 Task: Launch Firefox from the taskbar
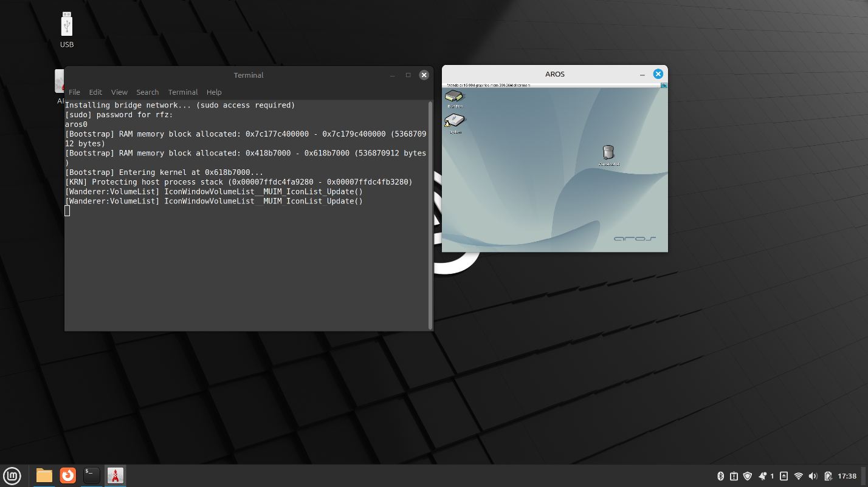click(67, 475)
